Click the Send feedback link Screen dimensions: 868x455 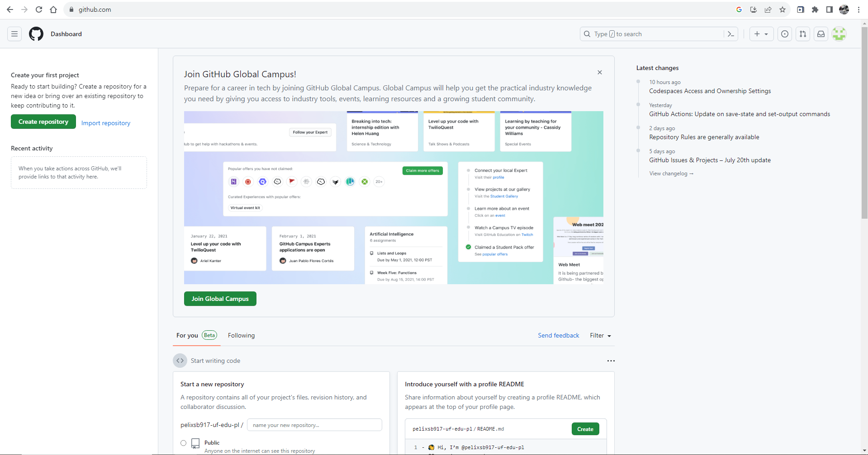click(x=559, y=335)
